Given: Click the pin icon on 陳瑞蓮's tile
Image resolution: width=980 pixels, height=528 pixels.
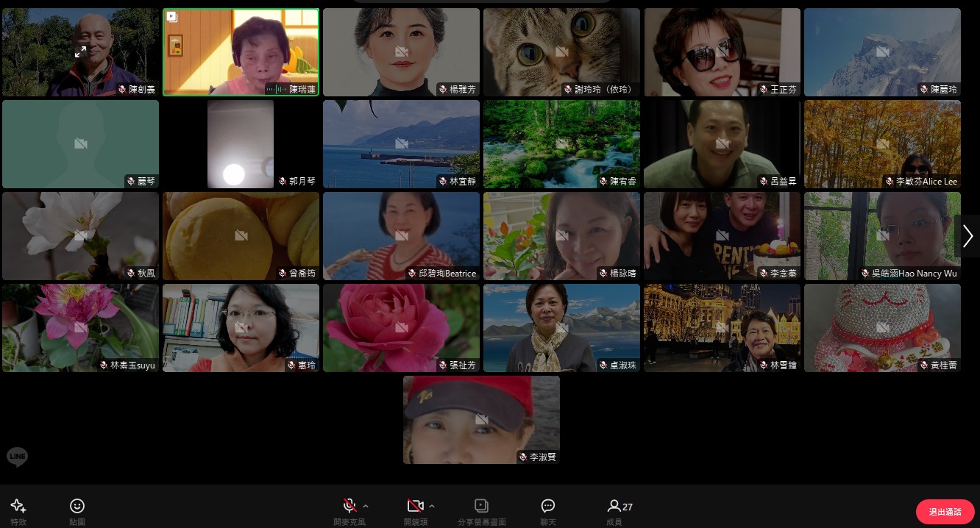Looking at the screenshot, I should coord(172,17).
